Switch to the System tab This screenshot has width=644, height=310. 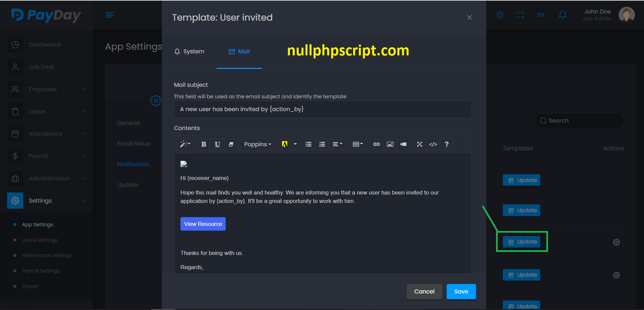[x=189, y=51]
